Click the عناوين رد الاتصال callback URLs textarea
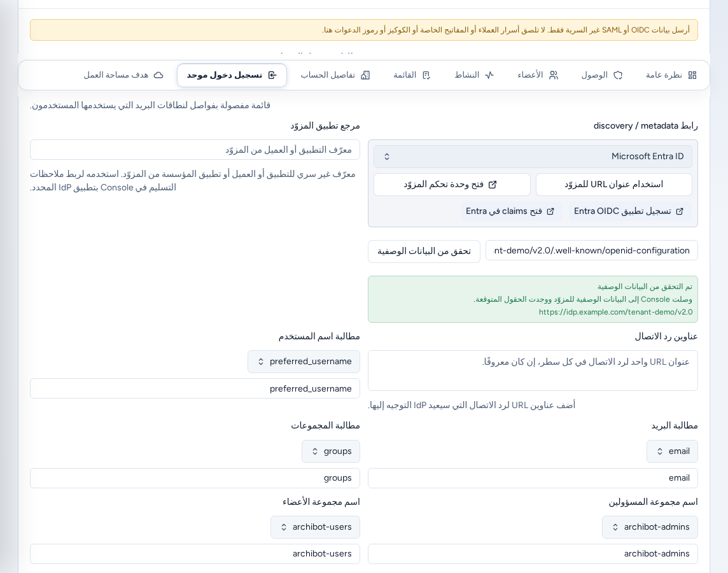 (533, 371)
